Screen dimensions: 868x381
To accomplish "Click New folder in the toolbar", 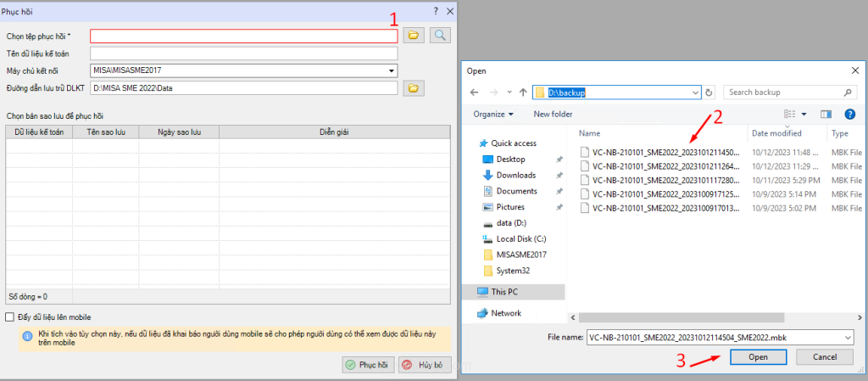I will 553,114.
